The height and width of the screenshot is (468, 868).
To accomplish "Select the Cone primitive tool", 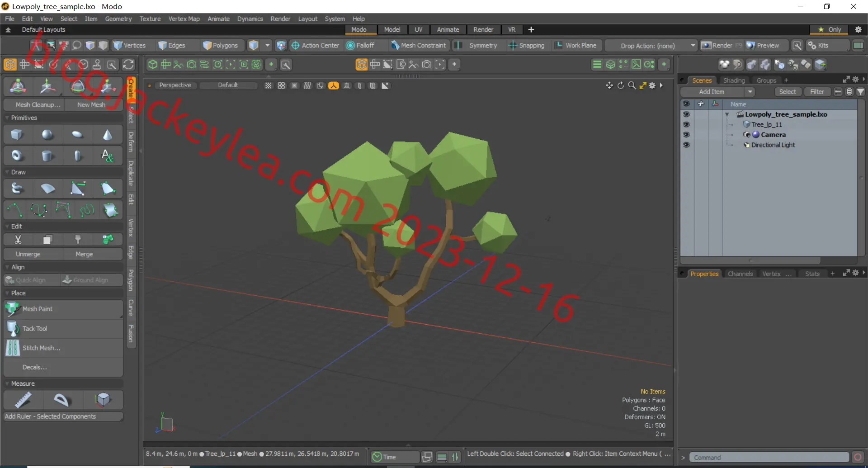I will coord(108,134).
